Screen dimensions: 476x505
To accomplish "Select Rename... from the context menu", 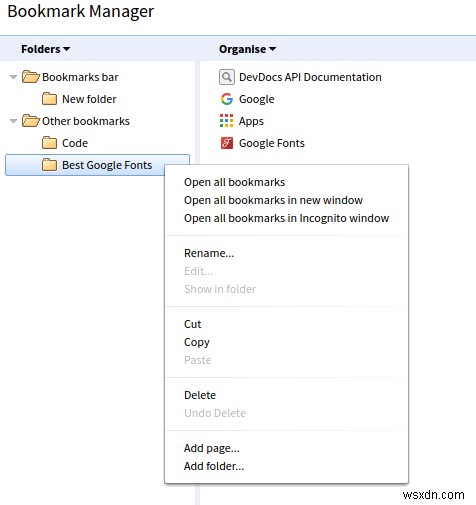I will tap(209, 253).
